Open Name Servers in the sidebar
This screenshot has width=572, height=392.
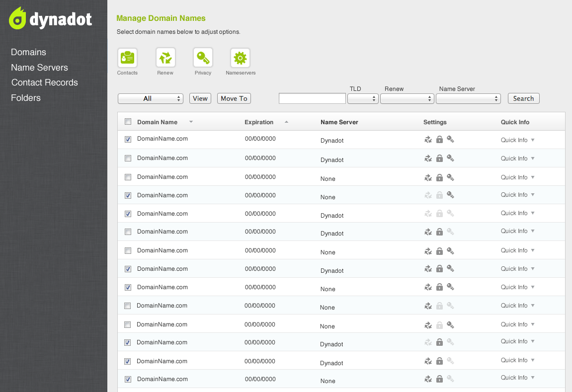[39, 68]
